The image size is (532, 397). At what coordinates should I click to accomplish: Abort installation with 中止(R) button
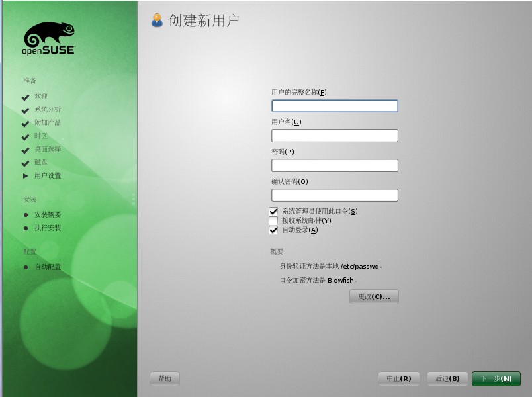click(x=399, y=378)
